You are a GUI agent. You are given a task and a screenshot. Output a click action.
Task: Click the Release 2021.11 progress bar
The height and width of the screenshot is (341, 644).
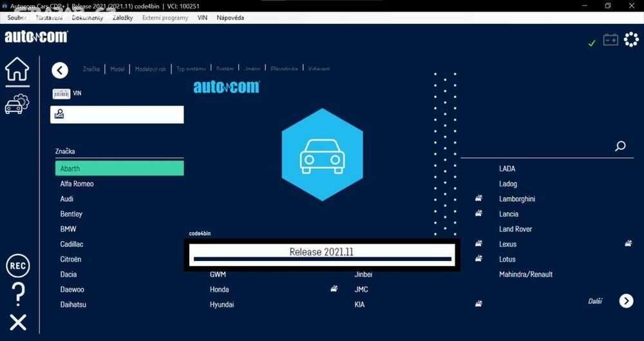(x=322, y=255)
